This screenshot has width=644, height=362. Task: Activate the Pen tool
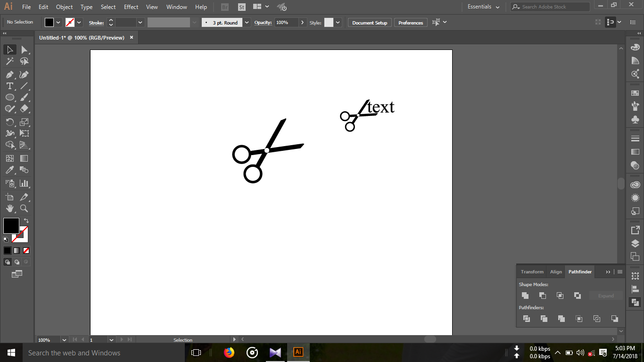pyautogui.click(x=9, y=74)
